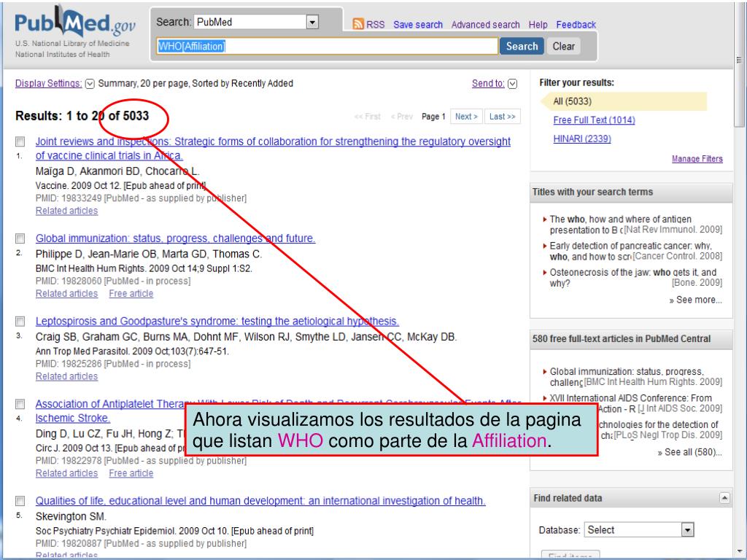Click scrollbar down arrow at bottom right
Viewport: 747px width, 560px height.
(739, 551)
